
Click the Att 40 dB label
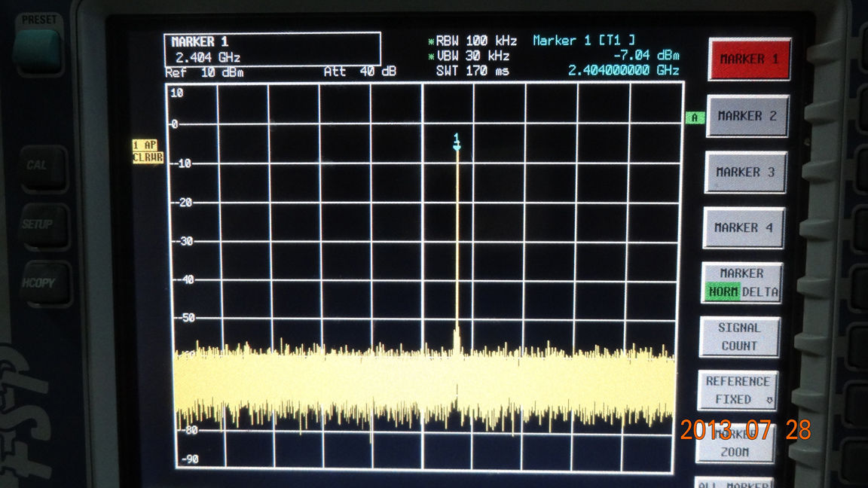click(x=360, y=72)
